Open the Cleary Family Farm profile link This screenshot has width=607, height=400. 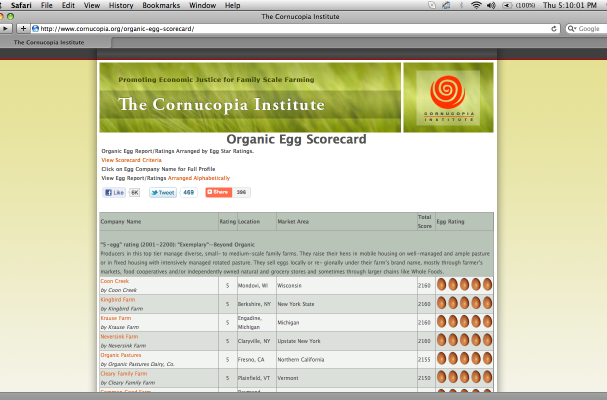click(124, 374)
